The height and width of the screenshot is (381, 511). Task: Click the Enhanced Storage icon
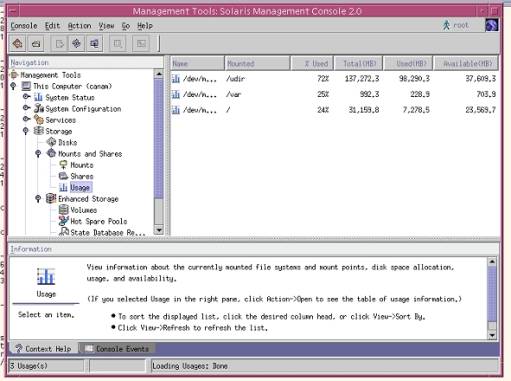pyautogui.click(x=51, y=199)
